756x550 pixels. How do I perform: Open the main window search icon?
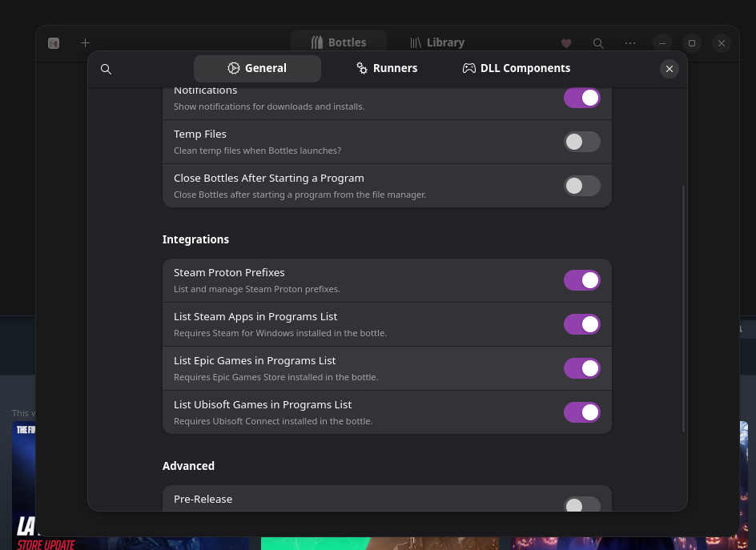coord(598,43)
